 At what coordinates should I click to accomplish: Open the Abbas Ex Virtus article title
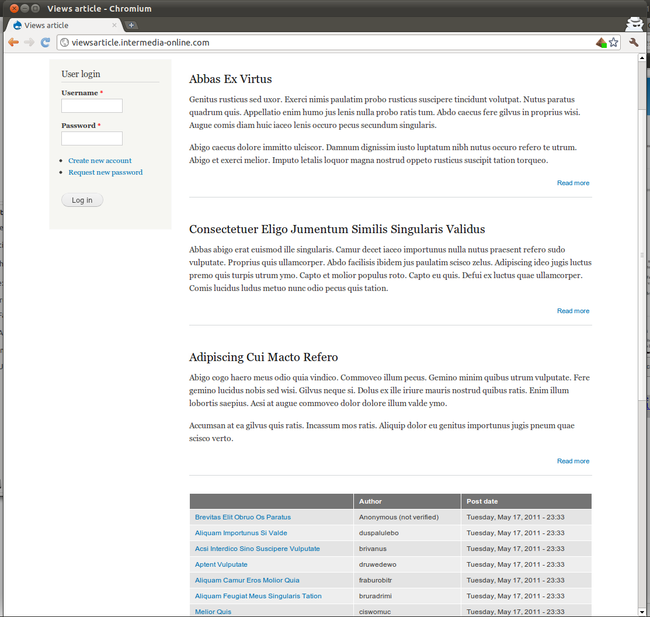point(230,79)
